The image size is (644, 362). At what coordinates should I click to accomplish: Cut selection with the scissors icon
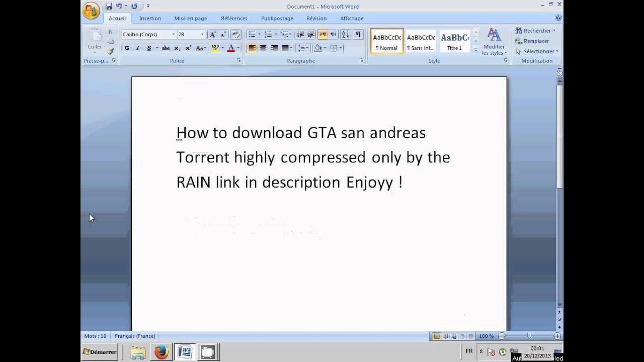(110, 31)
